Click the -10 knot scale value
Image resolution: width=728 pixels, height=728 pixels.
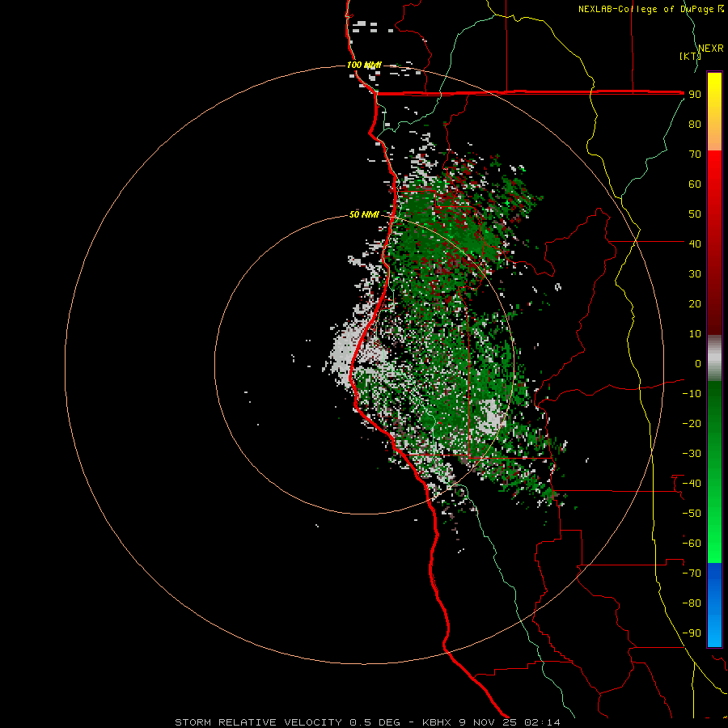pyautogui.click(x=692, y=394)
